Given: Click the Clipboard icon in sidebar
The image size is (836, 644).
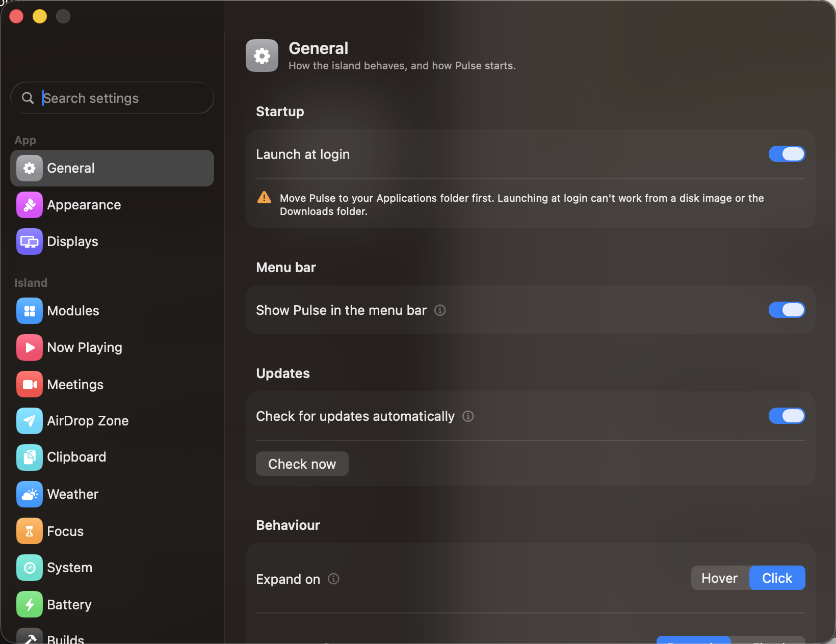Looking at the screenshot, I should 30,458.
